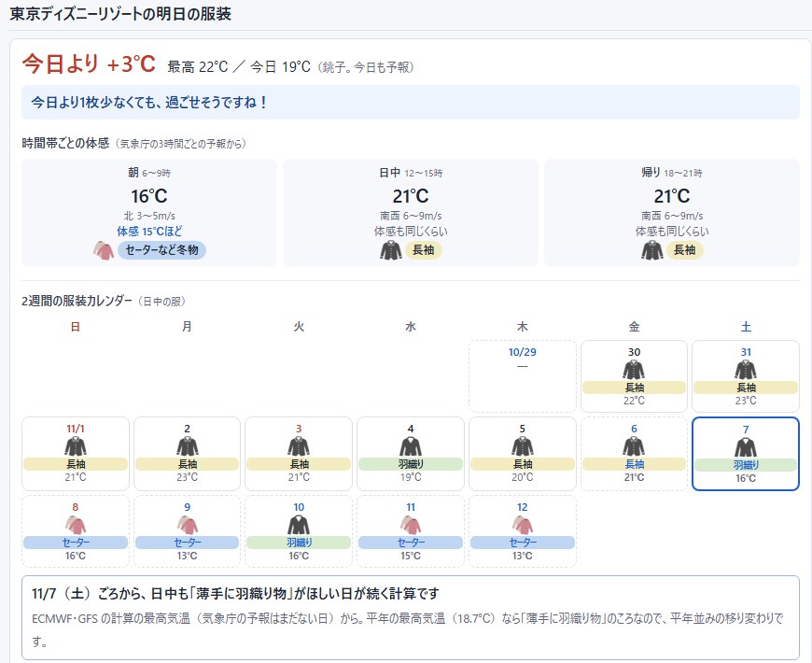The image size is (812, 663).
Task: Click the shirt icon in 帰り card
Action: 652,250
